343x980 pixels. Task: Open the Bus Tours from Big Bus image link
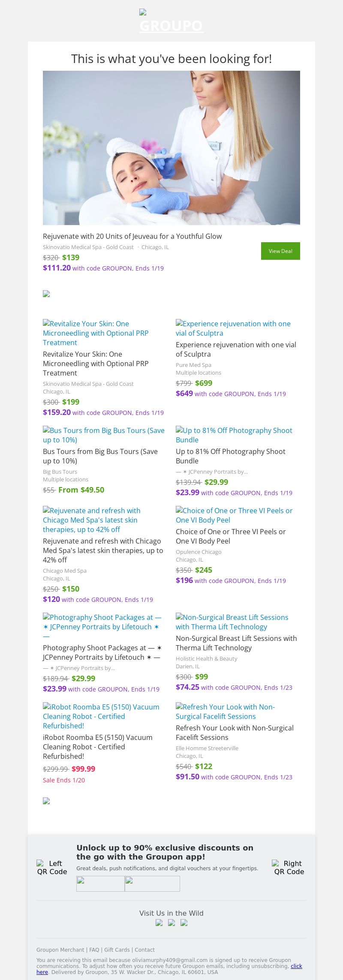click(103, 435)
